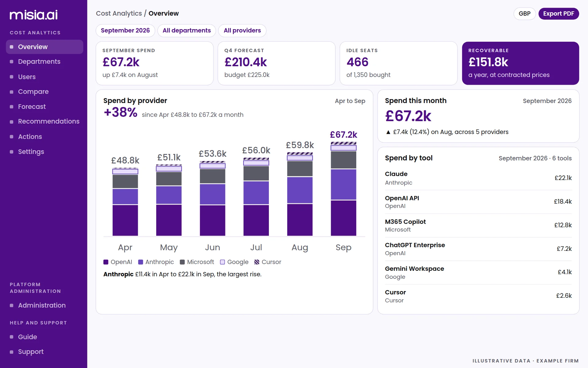Open the All providers filter
Viewport: 588px width, 368px height.
[x=242, y=31]
